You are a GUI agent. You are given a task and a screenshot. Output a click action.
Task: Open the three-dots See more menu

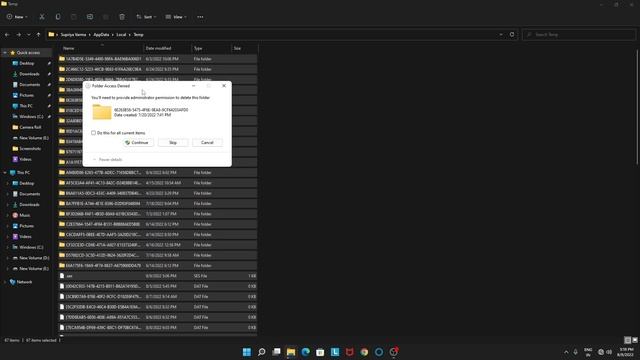pyautogui.click(x=200, y=17)
